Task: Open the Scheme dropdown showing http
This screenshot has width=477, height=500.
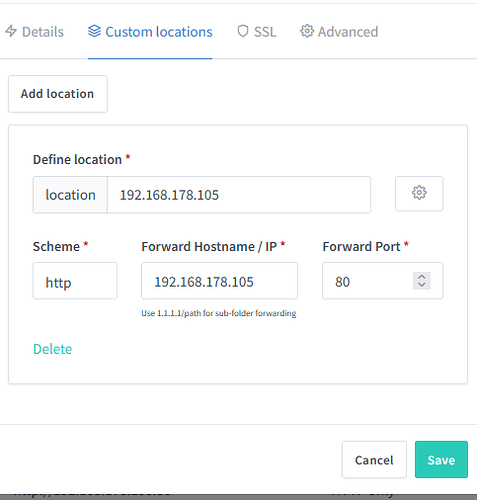Action: (75, 281)
